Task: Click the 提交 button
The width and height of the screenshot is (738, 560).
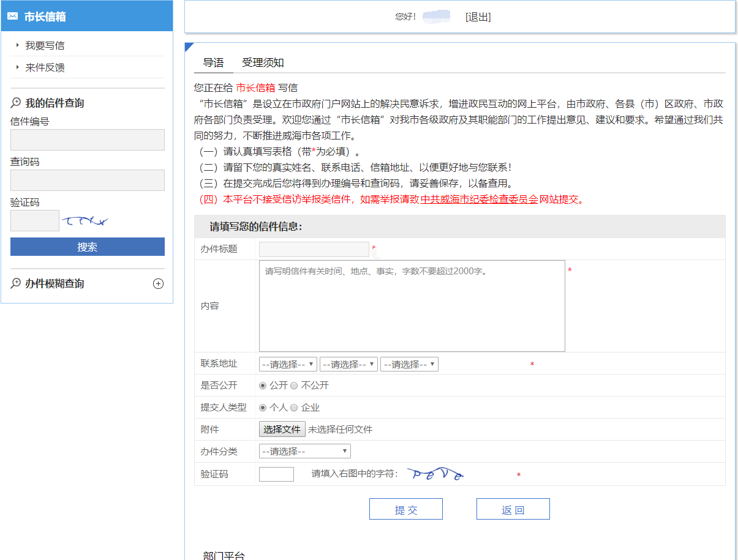Action: [405, 509]
